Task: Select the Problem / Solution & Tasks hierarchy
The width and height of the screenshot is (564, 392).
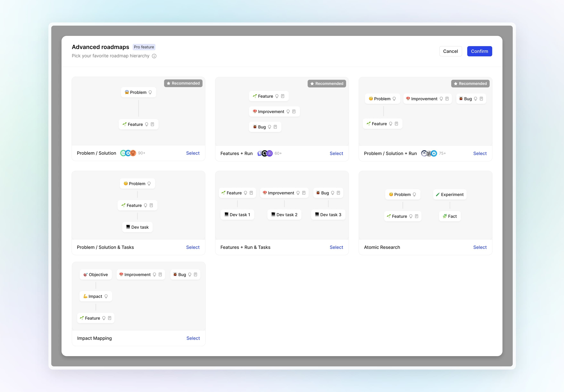Action: tap(193, 247)
